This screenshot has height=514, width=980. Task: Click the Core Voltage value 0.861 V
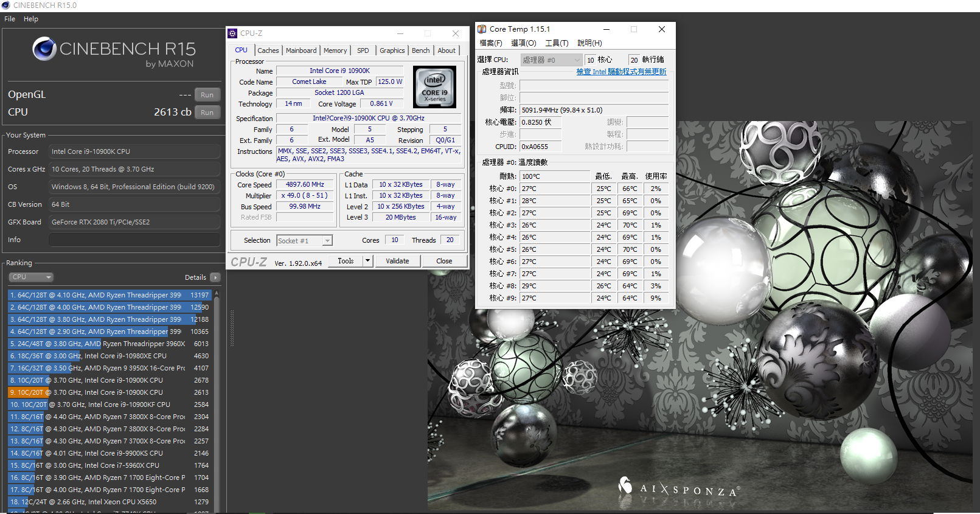pyautogui.click(x=381, y=104)
